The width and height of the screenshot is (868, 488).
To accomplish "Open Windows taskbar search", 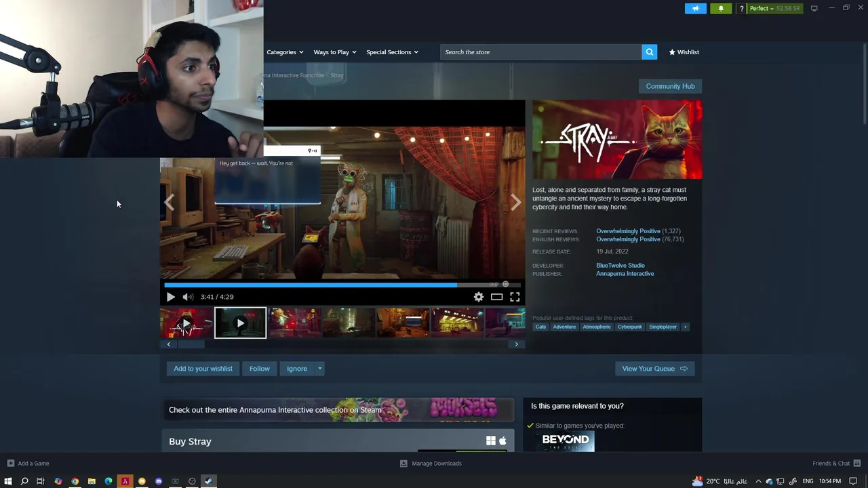I will (24, 481).
